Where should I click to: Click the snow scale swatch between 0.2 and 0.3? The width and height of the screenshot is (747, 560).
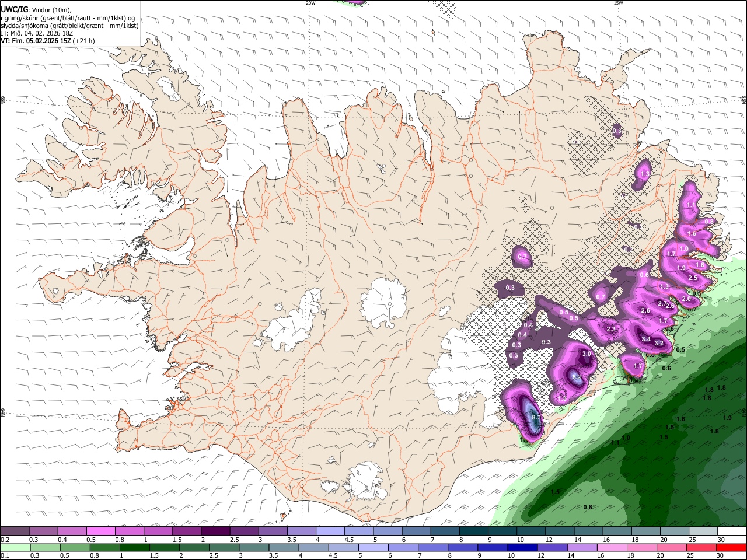click(x=15, y=531)
